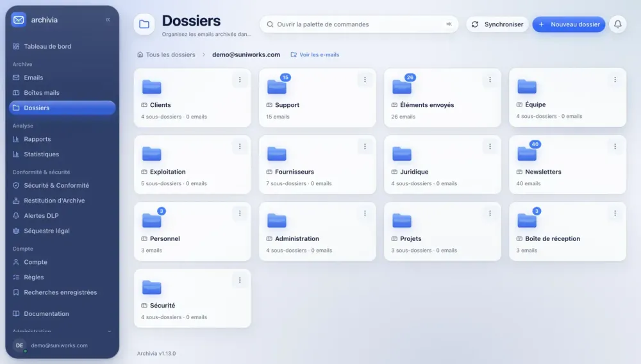Click the Synchroniser button

497,24
